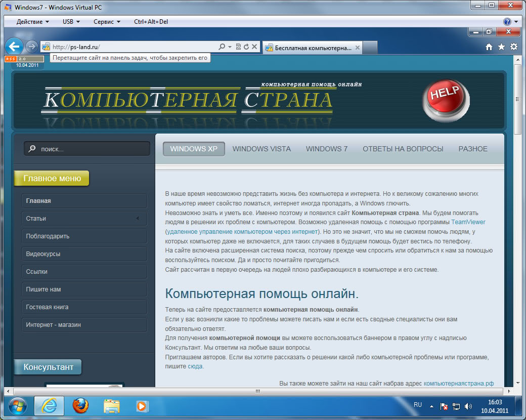Click the horizontal scrollbar right arrow
Screen dimensions: 526x420
(509, 391)
